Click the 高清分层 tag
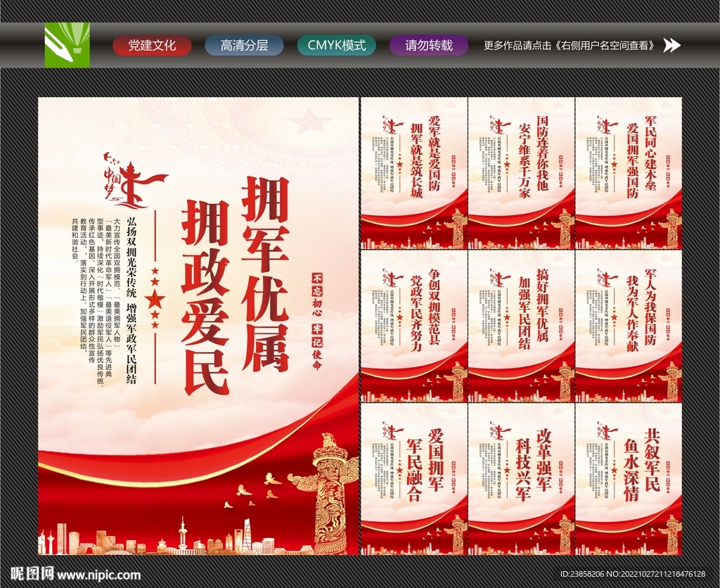720x588 pixels. tap(245, 45)
